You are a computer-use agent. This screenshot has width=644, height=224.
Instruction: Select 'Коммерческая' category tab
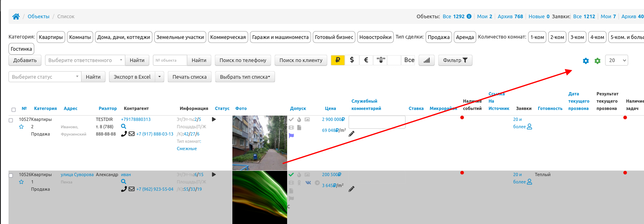[228, 37]
